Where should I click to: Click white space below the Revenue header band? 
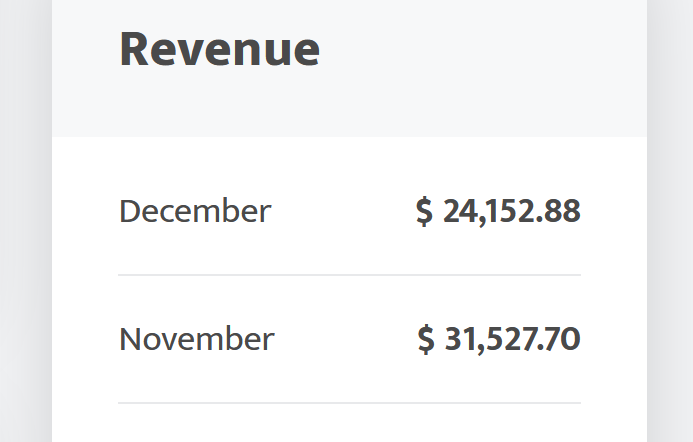pos(349,160)
